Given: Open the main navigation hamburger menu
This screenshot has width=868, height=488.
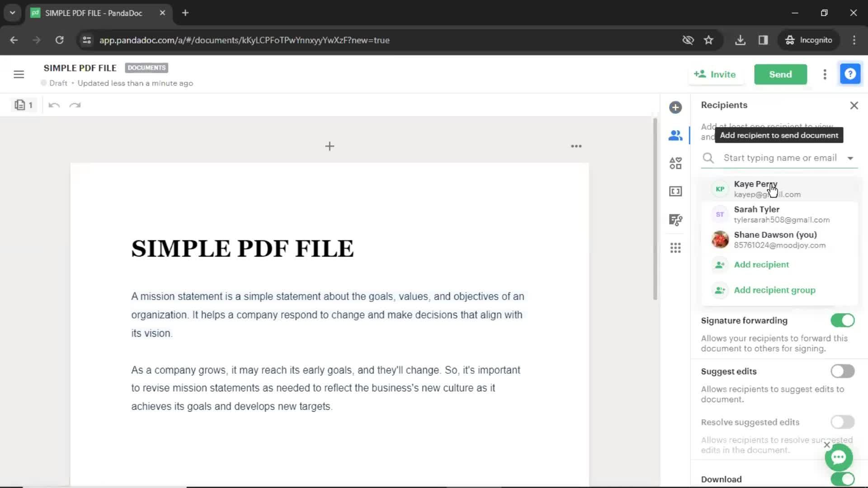Looking at the screenshot, I should tap(19, 74).
